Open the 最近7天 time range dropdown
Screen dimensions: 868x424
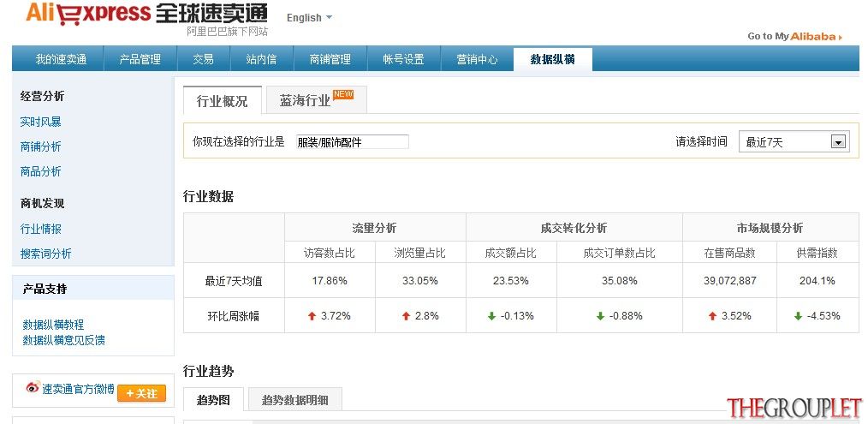point(794,142)
